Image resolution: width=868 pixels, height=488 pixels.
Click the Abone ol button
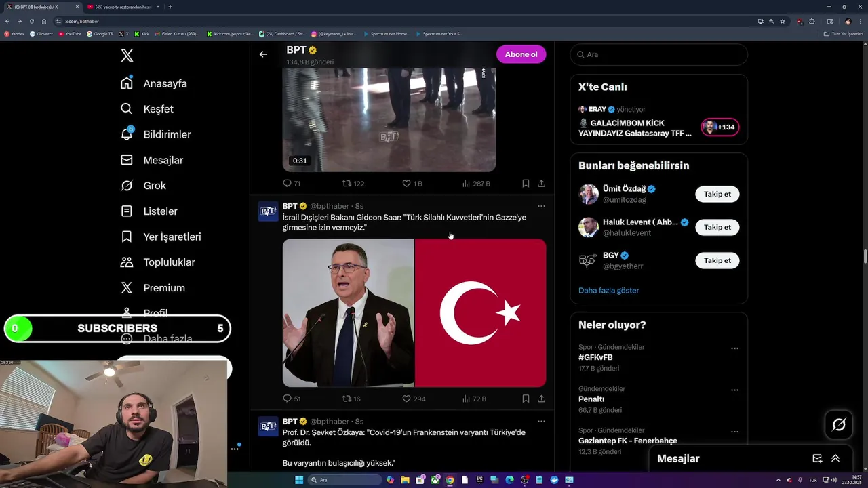tap(521, 54)
